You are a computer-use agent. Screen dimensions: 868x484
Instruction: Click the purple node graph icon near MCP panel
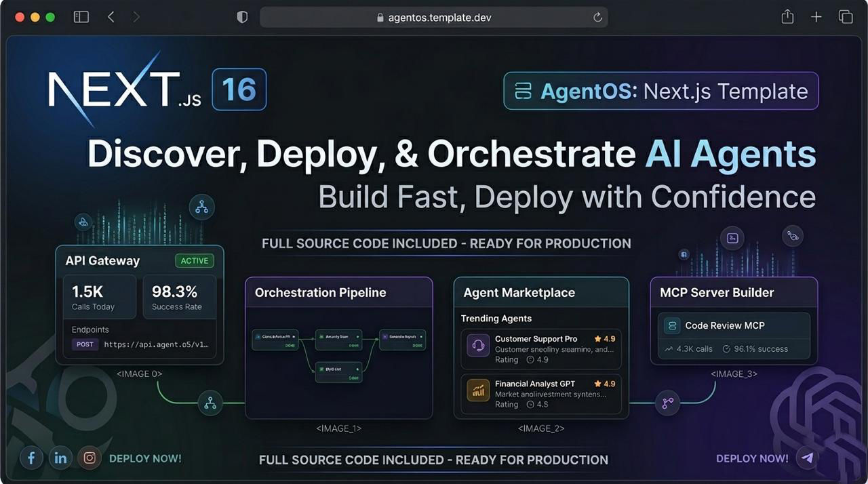tap(667, 403)
